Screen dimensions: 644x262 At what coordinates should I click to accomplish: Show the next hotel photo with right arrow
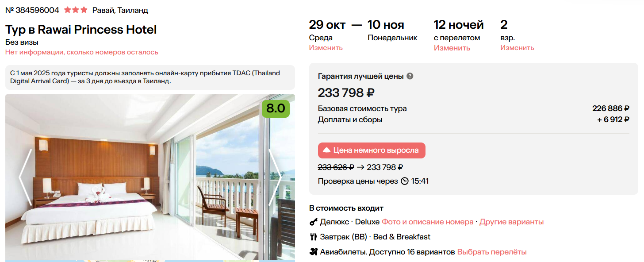click(x=275, y=177)
